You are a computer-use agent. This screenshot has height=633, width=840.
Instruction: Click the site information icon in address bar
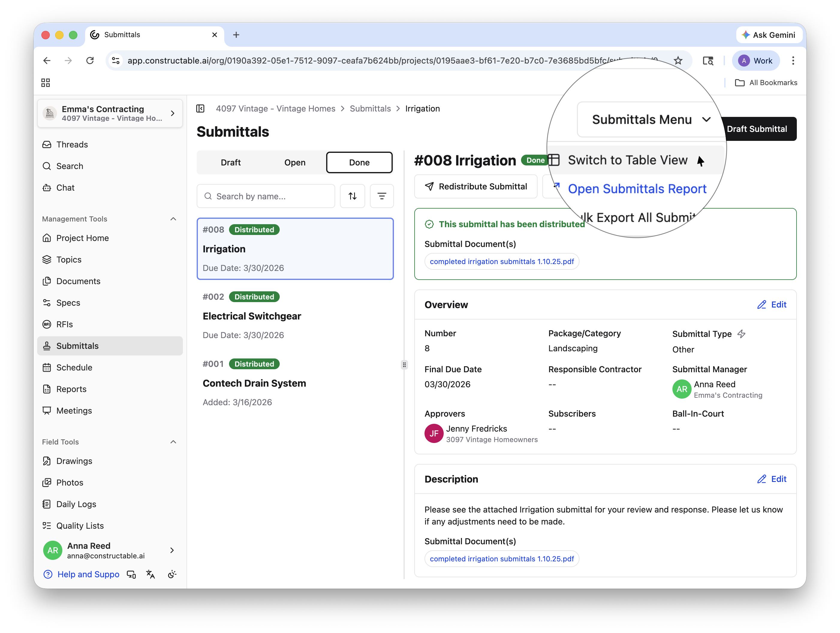click(x=116, y=60)
